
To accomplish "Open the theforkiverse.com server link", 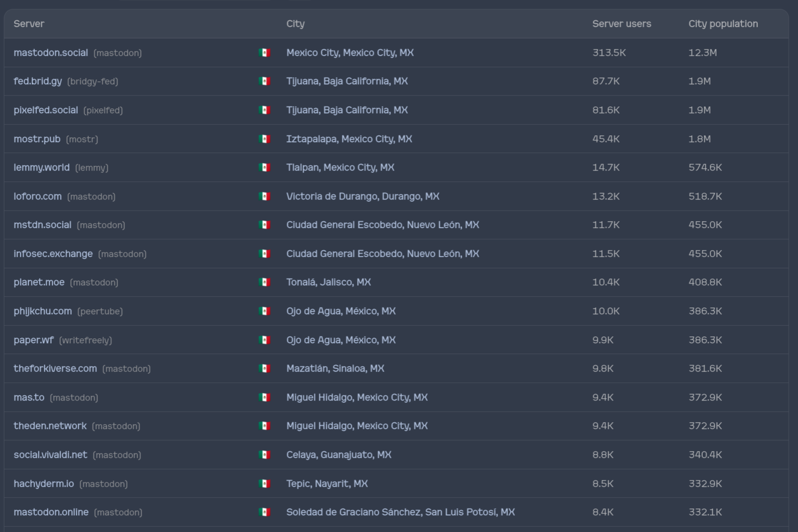I will [55, 368].
